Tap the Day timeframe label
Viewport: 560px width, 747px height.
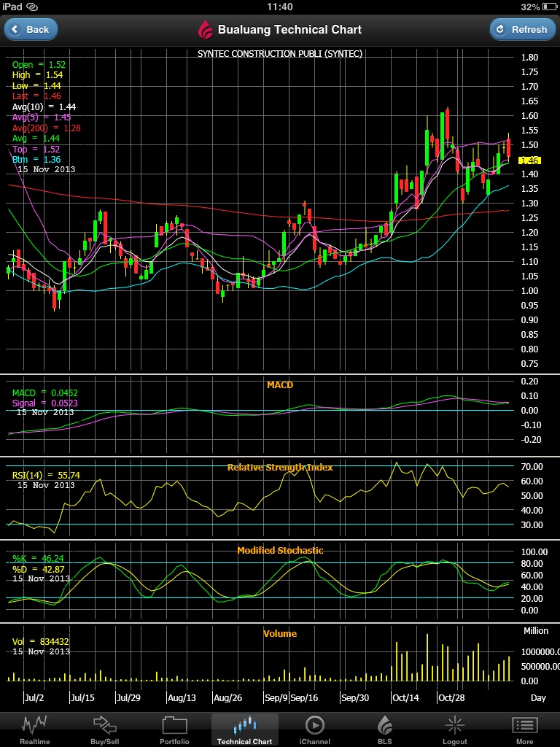538,698
